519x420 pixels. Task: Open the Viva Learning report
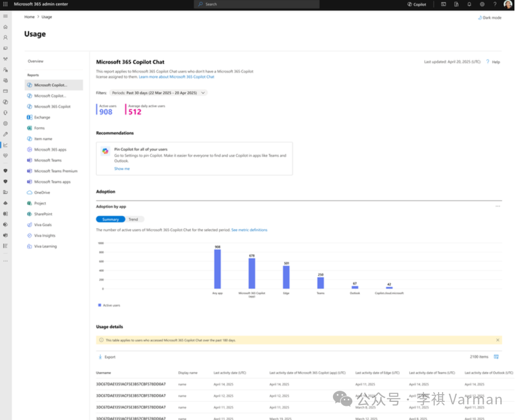(x=45, y=246)
